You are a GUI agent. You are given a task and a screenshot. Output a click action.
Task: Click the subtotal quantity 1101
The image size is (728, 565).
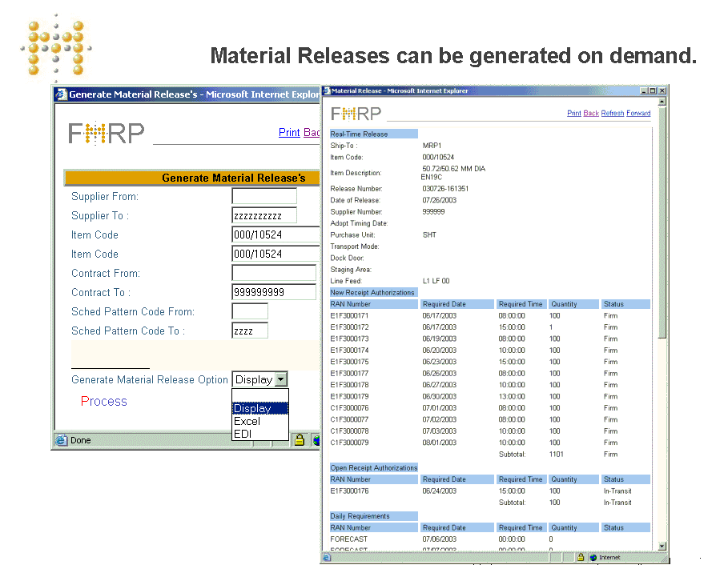[x=557, y=454]
